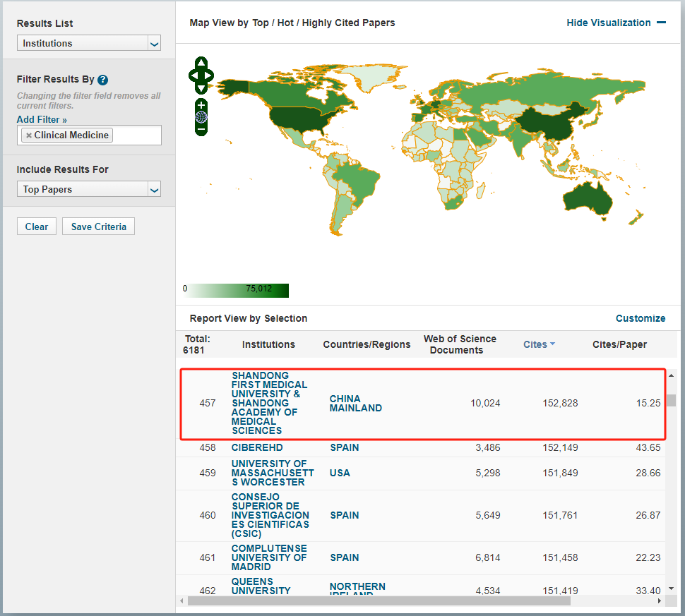Open the Top Papers dropdown
Viewport: 685px width, 616px height.
pos(89,189)
